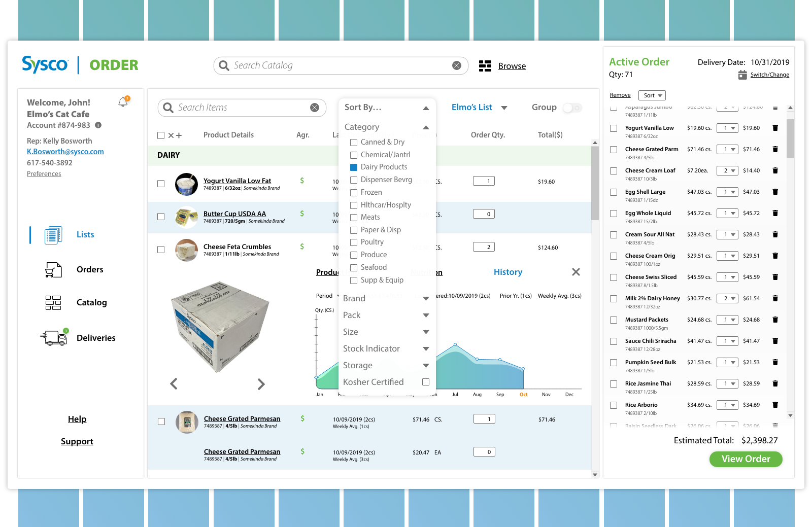Click the account info icon
Image resolution: width=812 pixels, height=527 pixels.
click(98, 125)
